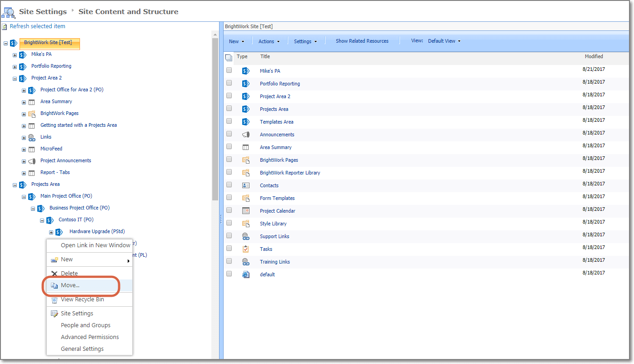Click the select-all icon in table header
634x364 pixels.
click(229, 57)
